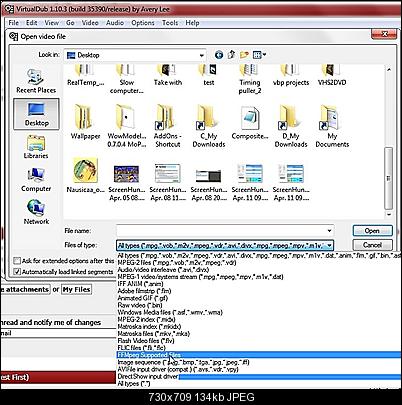Viewport: 402px width, 405px height.
Task: Open Network in the places sidebar
Action: point(36,212)
